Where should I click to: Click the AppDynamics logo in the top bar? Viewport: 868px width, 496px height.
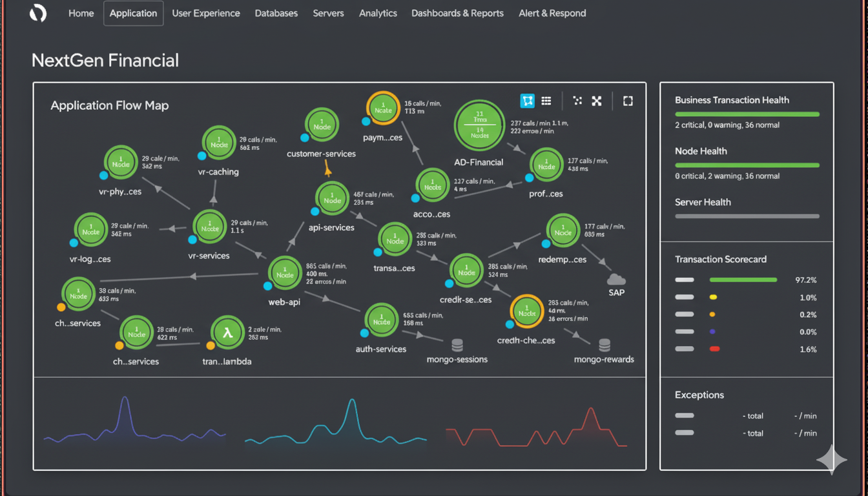coord(38,13)
